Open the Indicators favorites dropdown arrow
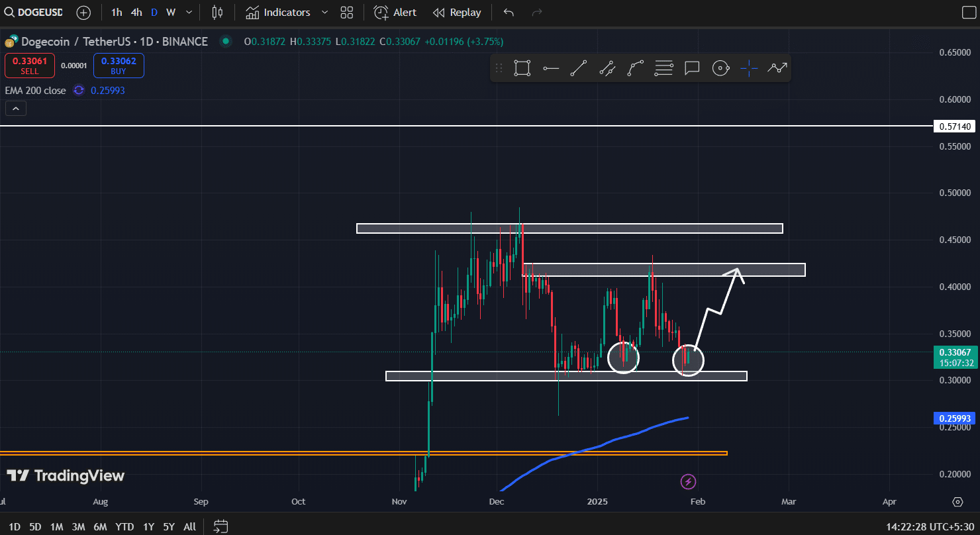Screen dimensions: 980x535 pos(324,13)
